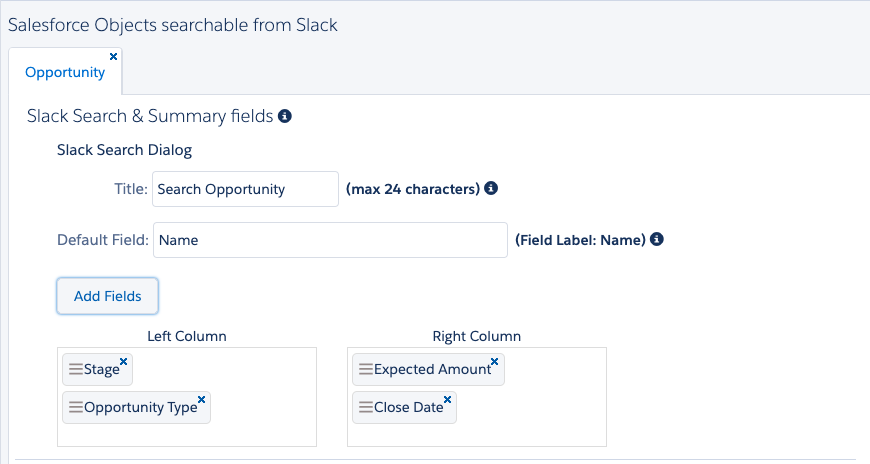Open info icon beside max 24 characters
The image size is (870, 464).
point(491,188)
